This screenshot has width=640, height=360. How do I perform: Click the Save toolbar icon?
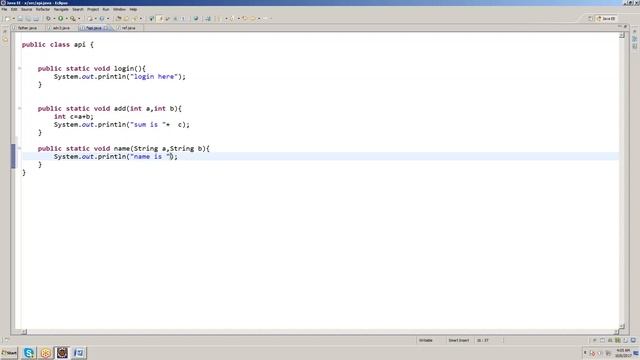pos(20,18)
